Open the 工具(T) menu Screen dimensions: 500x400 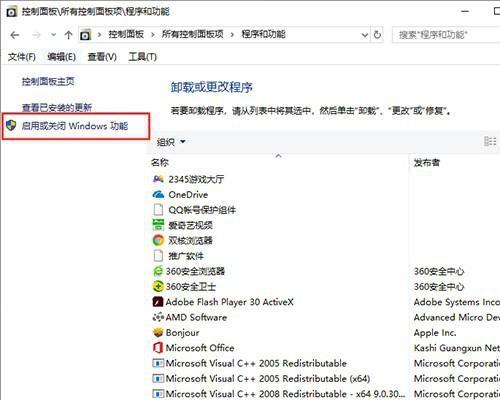pyautogui.click(x=143, y=57)
